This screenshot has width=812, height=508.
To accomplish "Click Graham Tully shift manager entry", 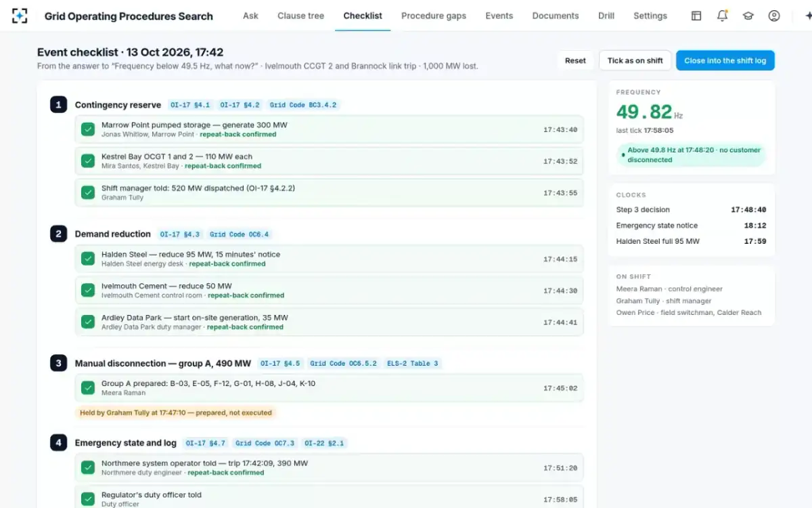I will click(664, 301).
